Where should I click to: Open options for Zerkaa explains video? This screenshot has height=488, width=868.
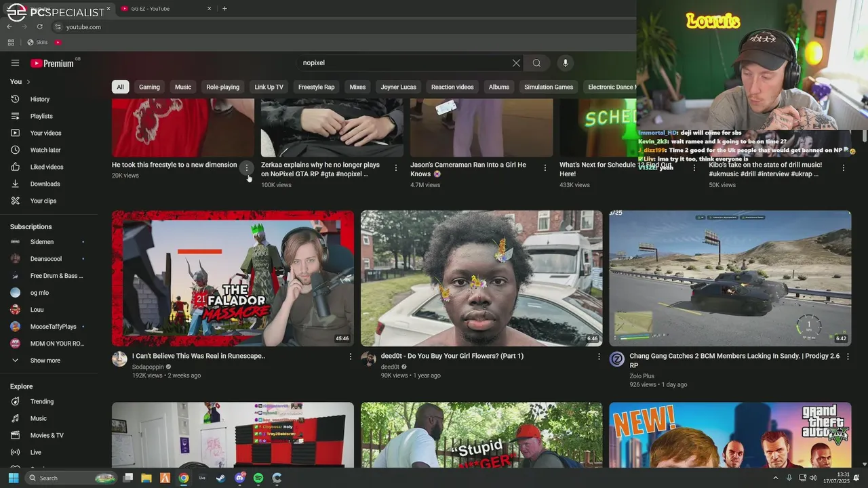(396, 167)
